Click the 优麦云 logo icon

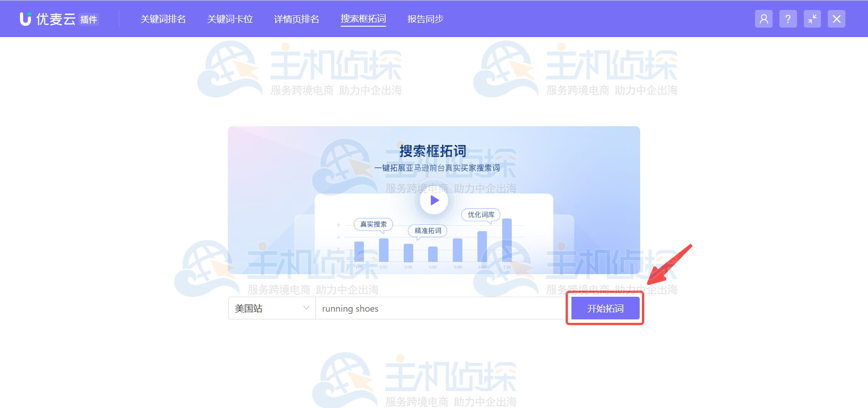point(25,19)
